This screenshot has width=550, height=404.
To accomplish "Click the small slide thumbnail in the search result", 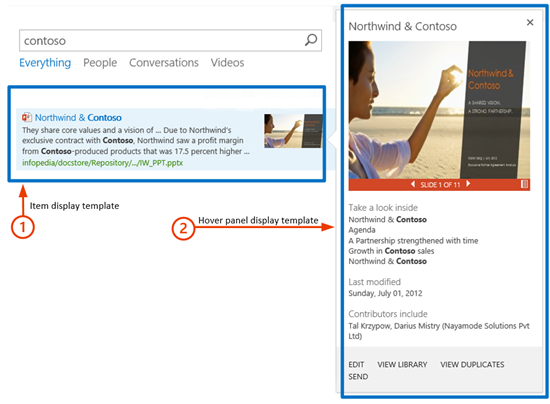I will point(293,130).
